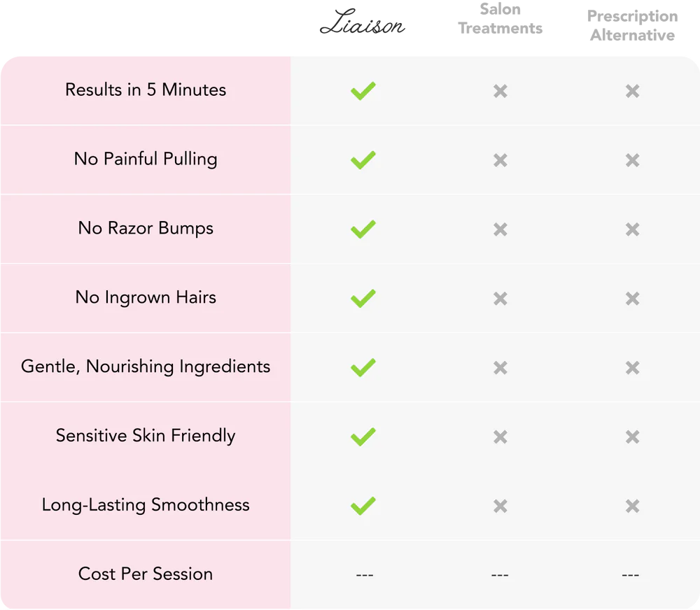Screen dimensions: 700x610
Task: Click Salon Treatments X for No Ingrown Hairs
Action: pos(500,299)
